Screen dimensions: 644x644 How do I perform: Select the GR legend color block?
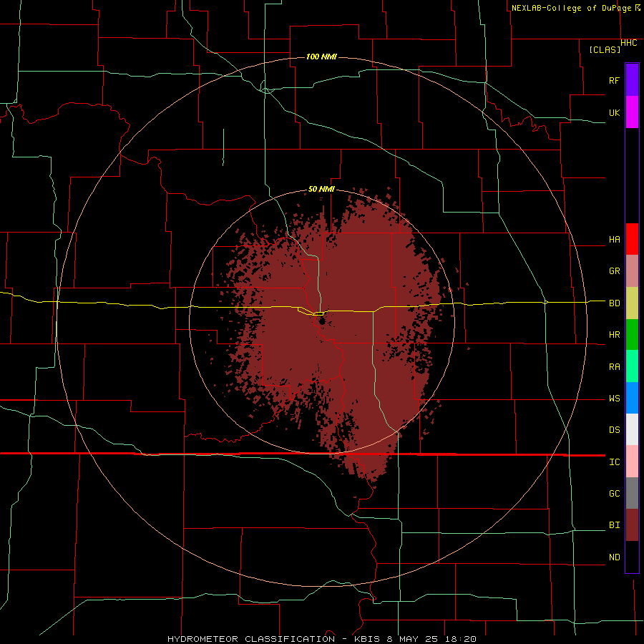pos(632,271)
